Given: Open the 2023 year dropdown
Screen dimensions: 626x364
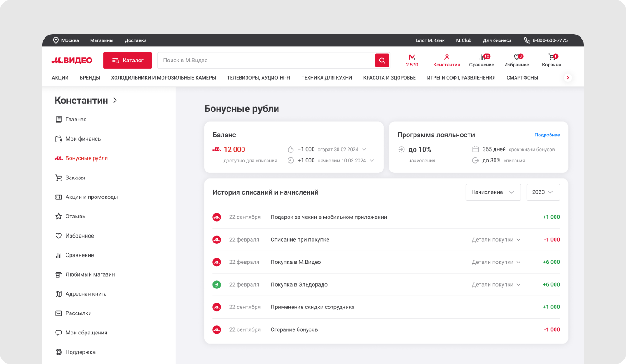Looking at the screenshot, I should 543,192.
